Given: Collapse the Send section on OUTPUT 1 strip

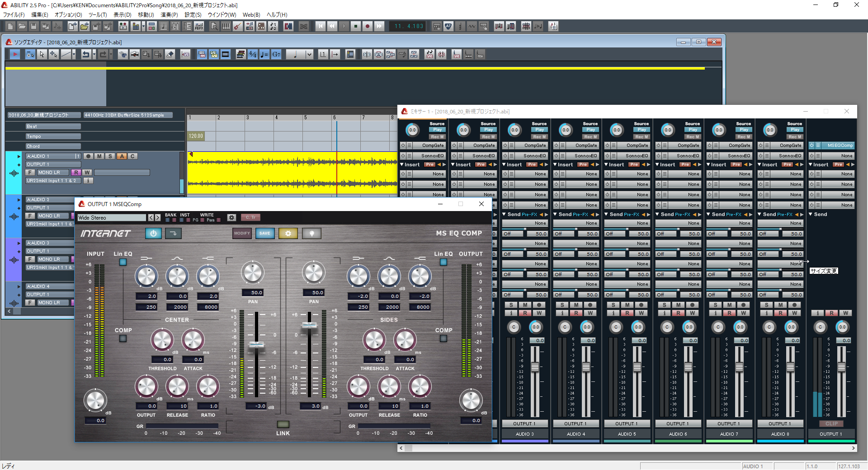Looking at the screenshot, I should [811, 214].
